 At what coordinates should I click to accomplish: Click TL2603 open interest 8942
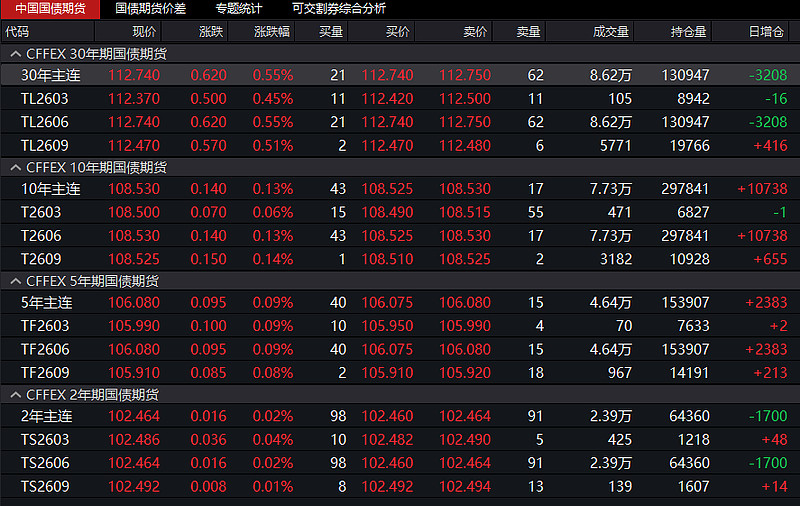[x=693, y=98]
